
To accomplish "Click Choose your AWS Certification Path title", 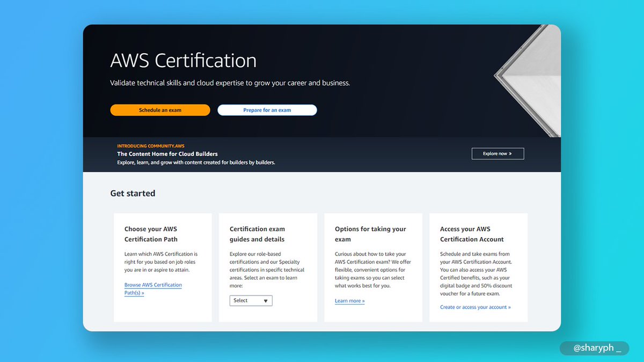I will [151, 234].
